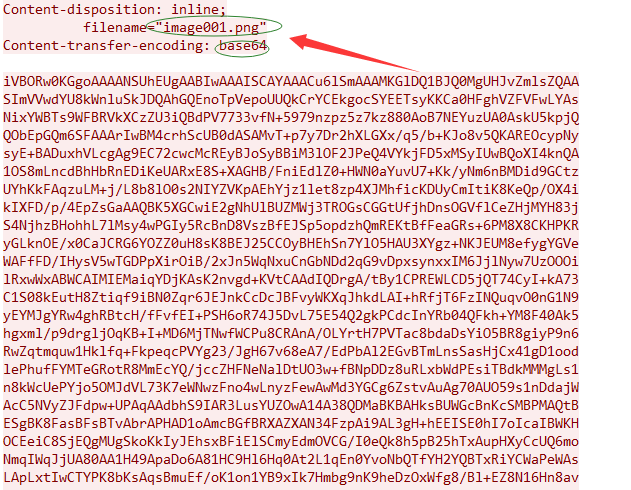The height and width of the screenshot is (490, 631).
Task: Click the line starting with C1S08kEutH8Z
Action: click(291, 298)
